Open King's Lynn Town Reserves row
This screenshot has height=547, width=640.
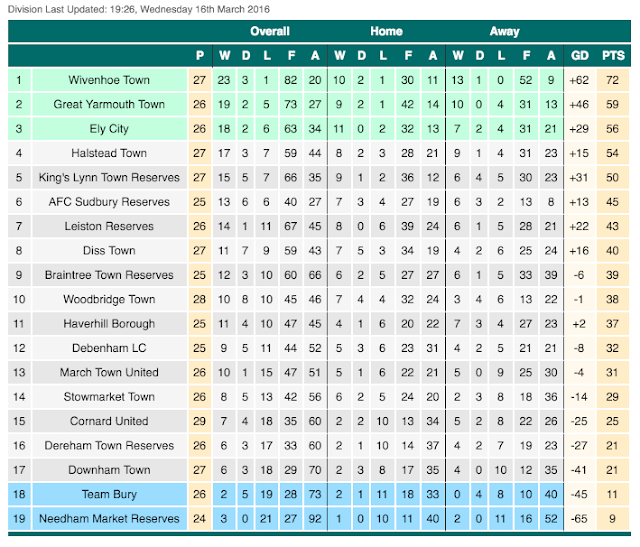(x=109, y=178)
